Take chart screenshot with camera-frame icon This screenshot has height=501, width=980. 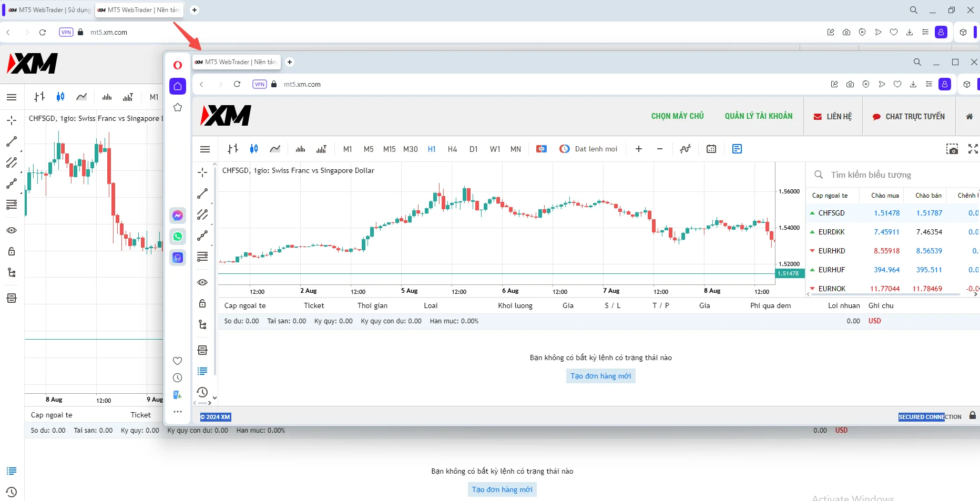952,149
